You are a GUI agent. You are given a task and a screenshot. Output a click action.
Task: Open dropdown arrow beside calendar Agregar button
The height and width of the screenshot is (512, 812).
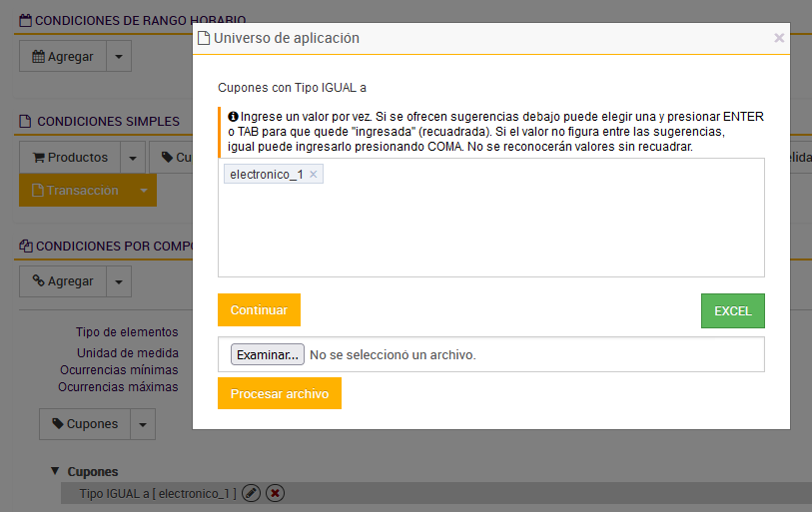(119, 56)
